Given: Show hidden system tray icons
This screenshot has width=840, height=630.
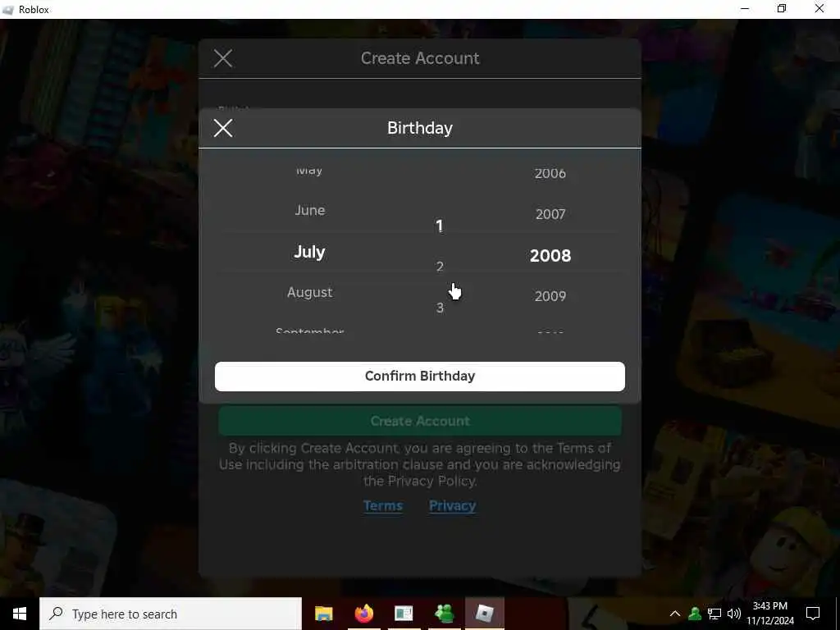Looking at the screenshot, I should click(x=675, y=614).
